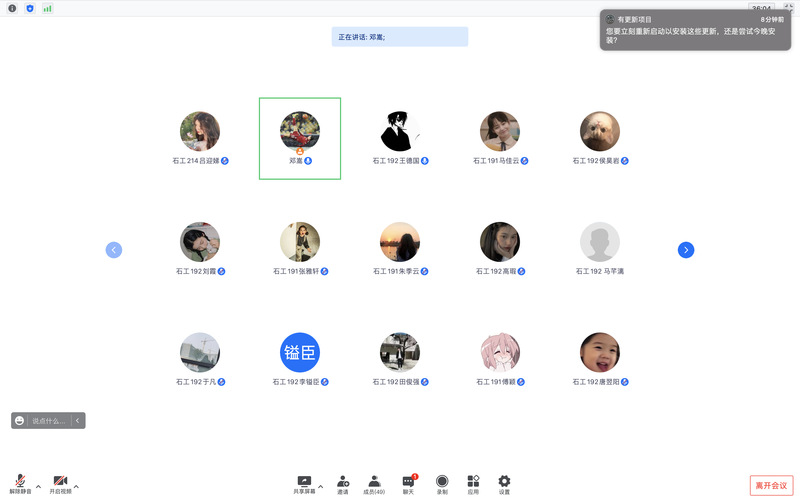Expand share options arrow beside 共享屏幕
The height and width of the screenshot is (500, 800).
320,487
